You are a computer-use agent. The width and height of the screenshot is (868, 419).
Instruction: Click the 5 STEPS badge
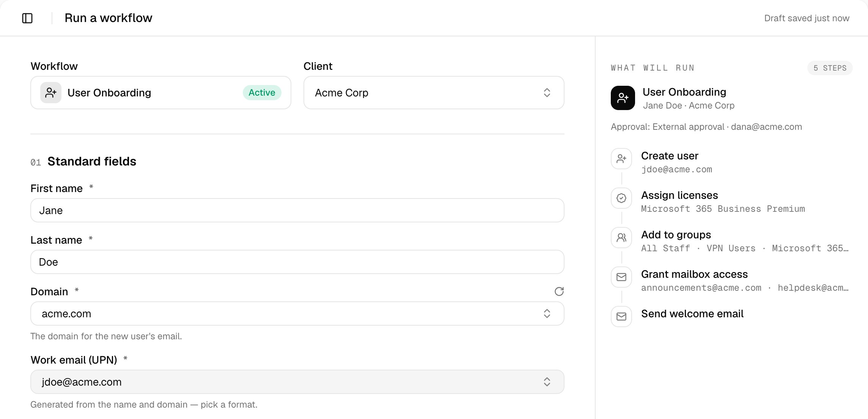point(830,68)
